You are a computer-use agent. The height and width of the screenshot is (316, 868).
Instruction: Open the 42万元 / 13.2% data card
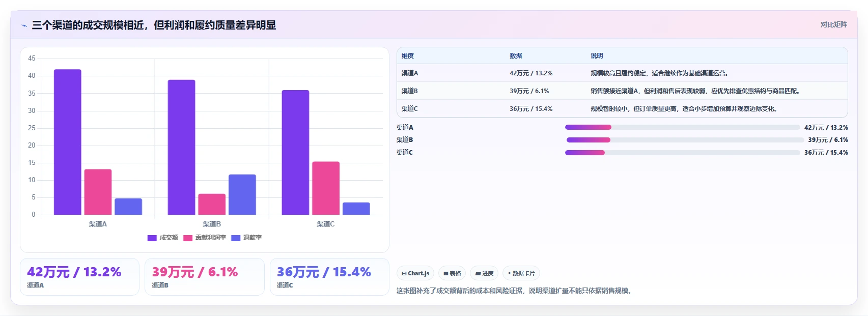click(x=79, y=277)
